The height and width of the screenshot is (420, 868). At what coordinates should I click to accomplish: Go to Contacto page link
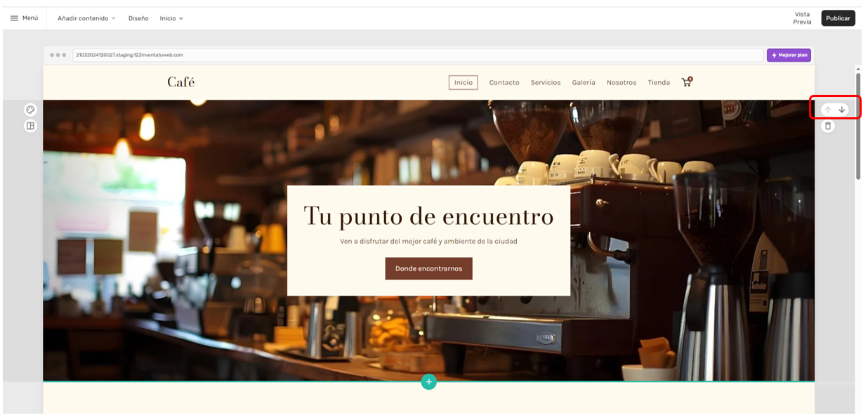[x=504, y=82]
